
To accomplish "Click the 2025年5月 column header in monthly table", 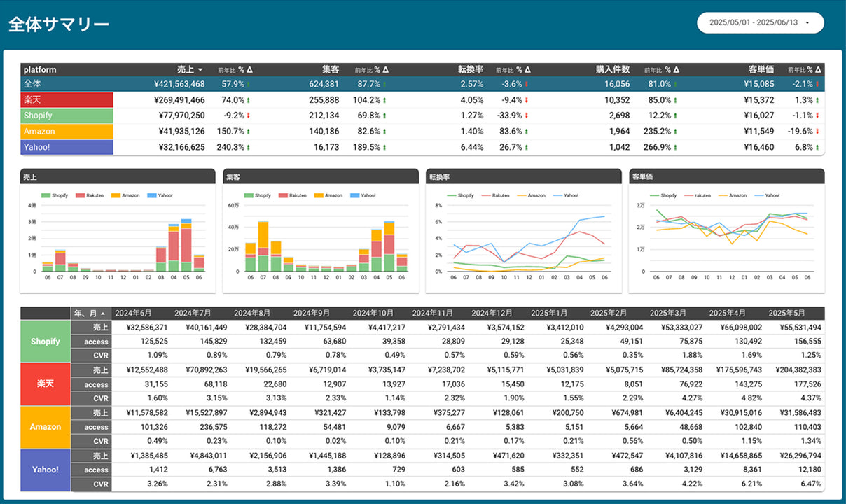I will (x=786, y=313).
